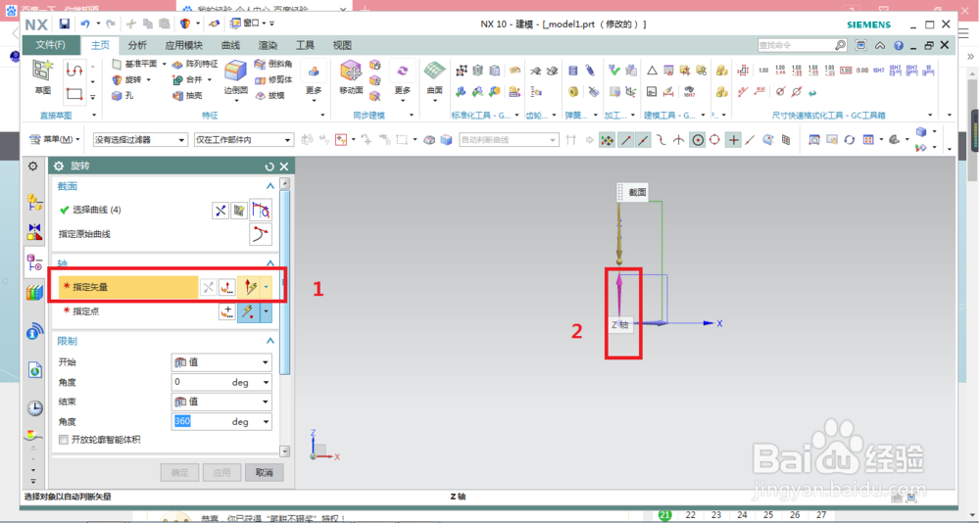
Task: Click the Vector Dialog icon in 指定矢量 row
Action: (x=227, y=287)
